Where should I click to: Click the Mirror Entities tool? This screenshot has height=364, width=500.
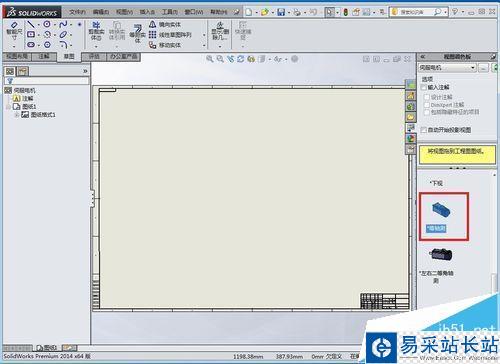165,24
